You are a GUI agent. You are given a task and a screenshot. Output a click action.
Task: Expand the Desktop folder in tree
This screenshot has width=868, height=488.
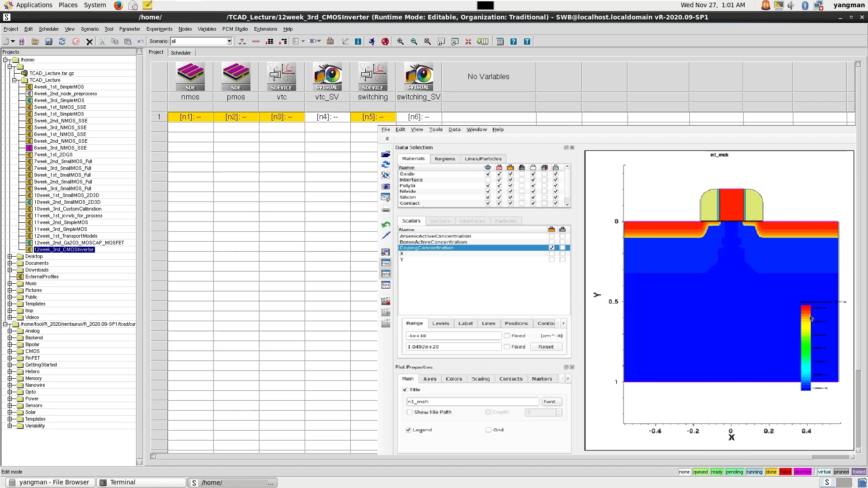pos(10,256)
